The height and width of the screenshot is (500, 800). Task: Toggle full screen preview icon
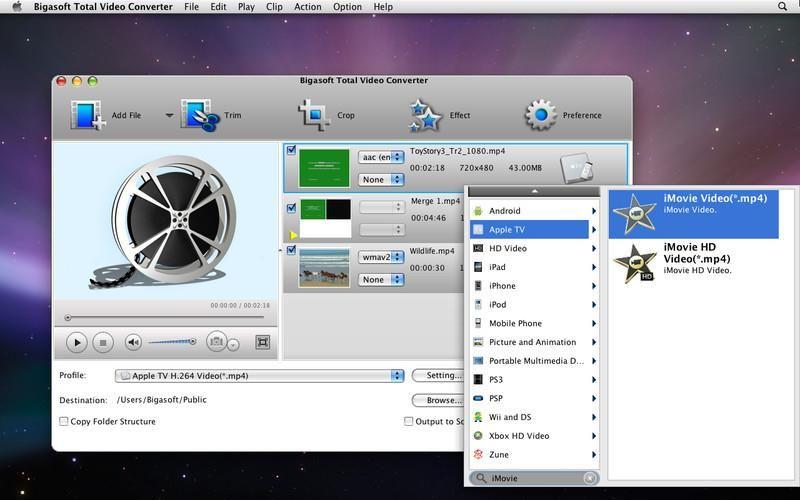click(263, 342)
